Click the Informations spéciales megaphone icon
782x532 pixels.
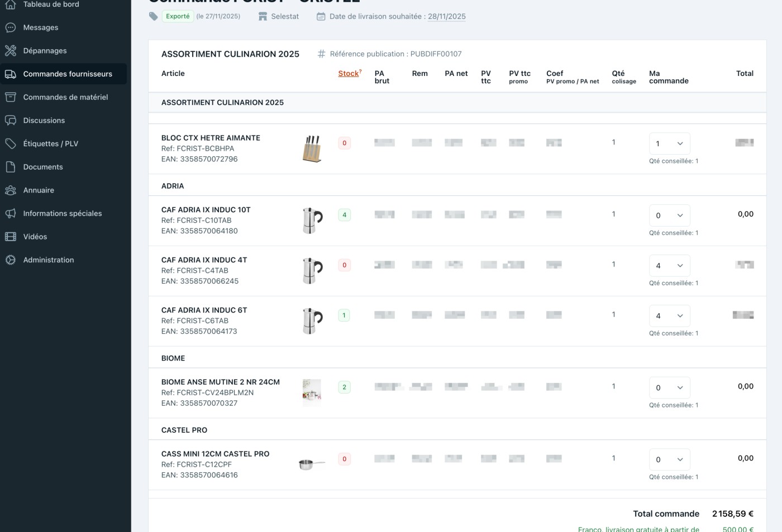pyautogui.click(x=10, y=213)
